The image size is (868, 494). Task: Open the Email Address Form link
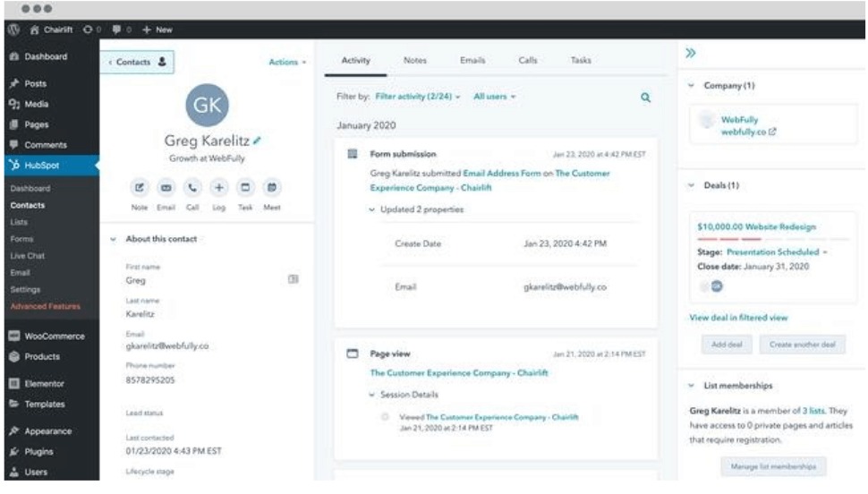(x=501, y=174)
